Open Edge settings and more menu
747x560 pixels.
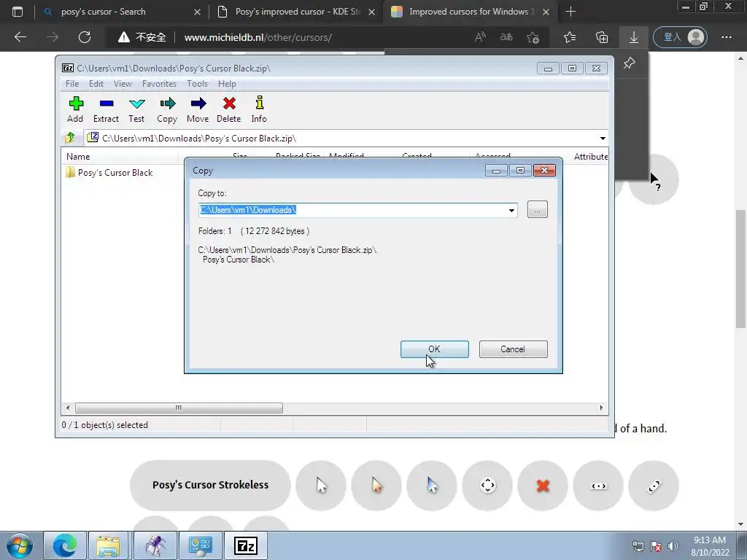point(726,37)
